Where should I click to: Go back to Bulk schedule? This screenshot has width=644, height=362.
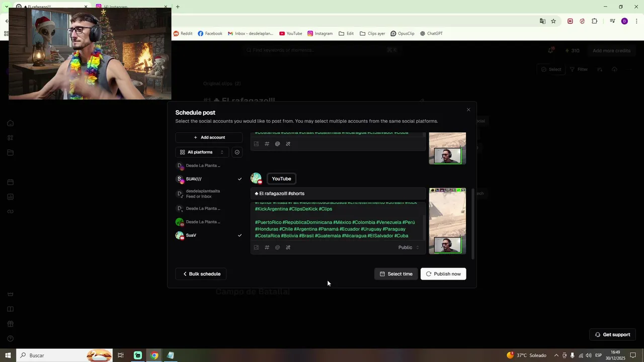[201, 274]
